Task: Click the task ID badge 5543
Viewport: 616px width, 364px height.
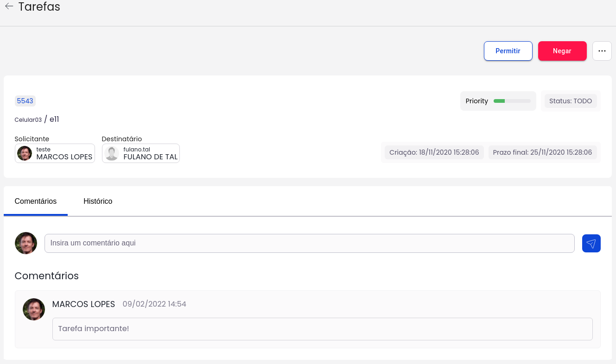Action: (x=25, y=101)
